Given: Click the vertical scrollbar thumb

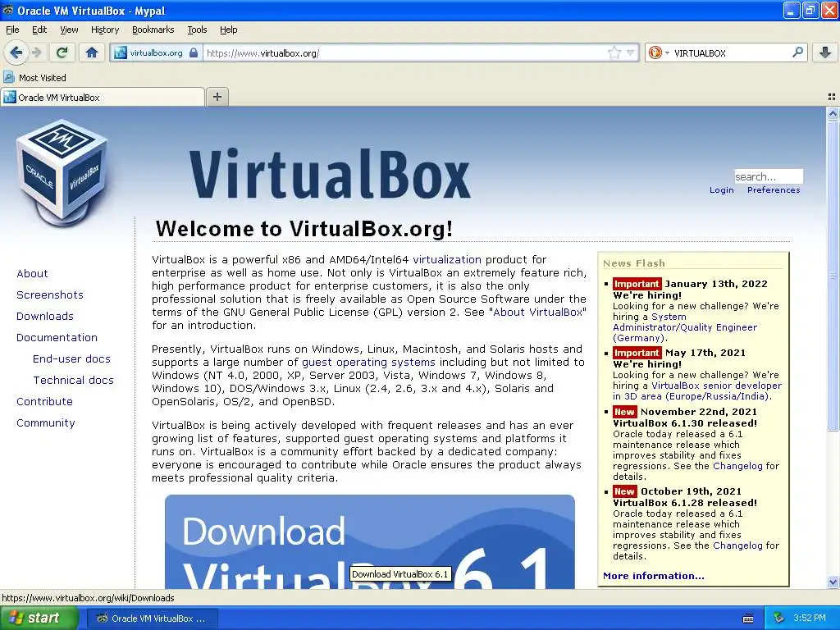Looking at the screenshot, I should pos(833,276).
